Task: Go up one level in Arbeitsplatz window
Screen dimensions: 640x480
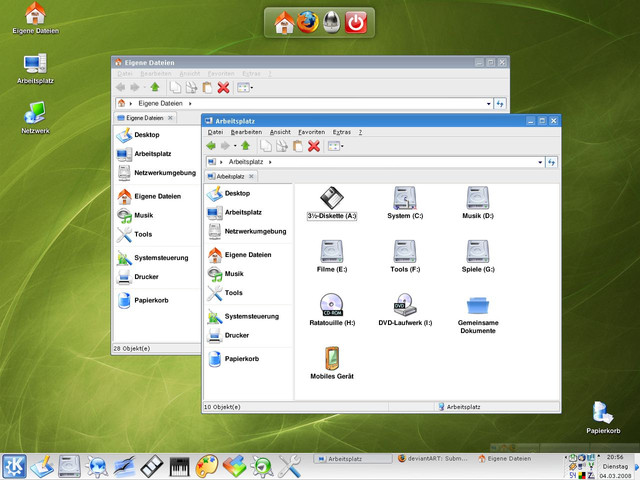Action: tap(245, 146)
